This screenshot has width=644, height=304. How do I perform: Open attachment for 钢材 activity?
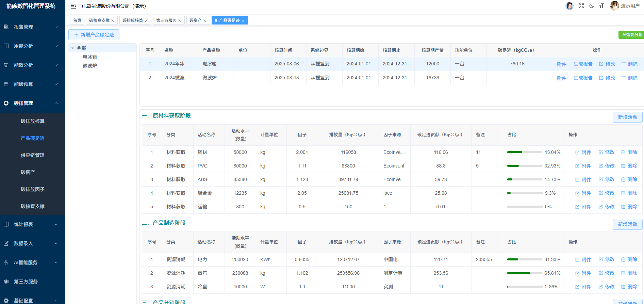[x=583, y=153]
